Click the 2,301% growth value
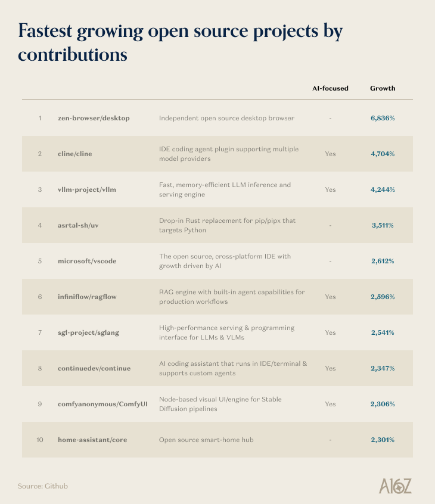Viewport: 435px width, 504px height. click(x=383, y=440)
